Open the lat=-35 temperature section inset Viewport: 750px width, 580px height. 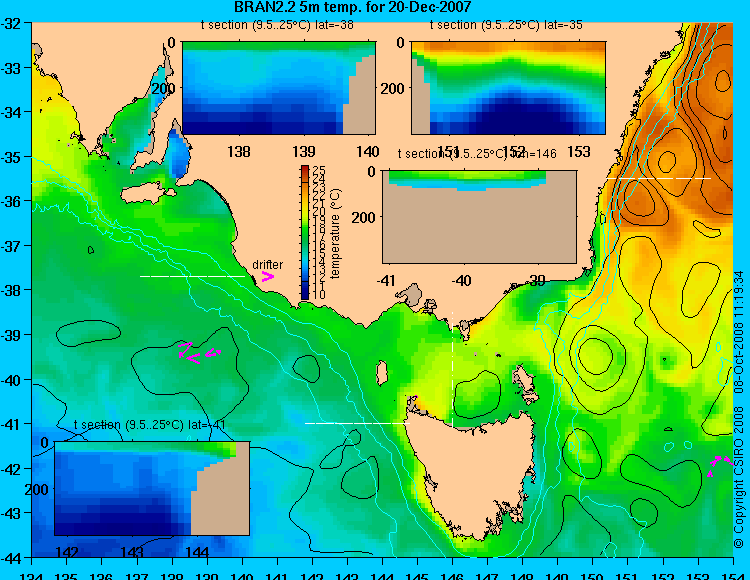(x=508, y=88)
